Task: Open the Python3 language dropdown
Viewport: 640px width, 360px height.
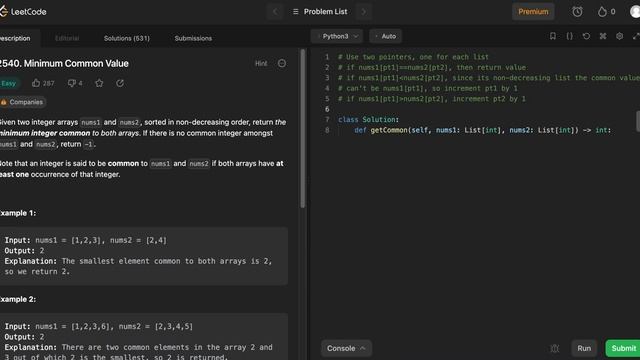Action: [337, 36]
